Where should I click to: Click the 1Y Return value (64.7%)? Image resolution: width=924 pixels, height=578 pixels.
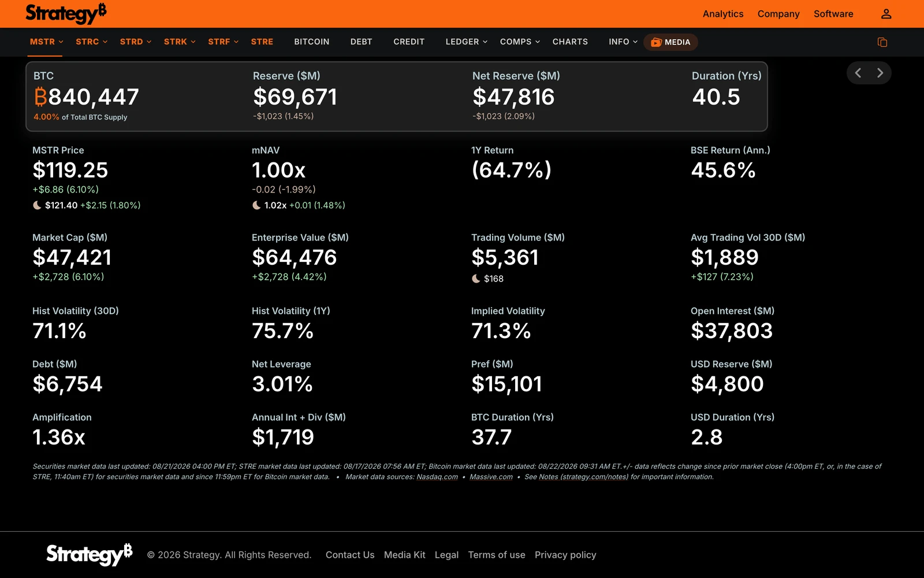pyautogui.click(x=512, y=170)
